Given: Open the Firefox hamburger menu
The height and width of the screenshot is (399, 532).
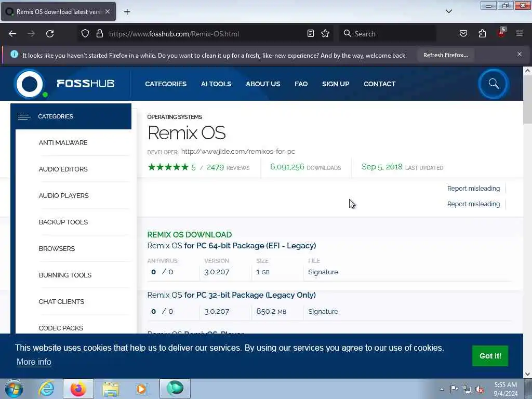Looking at the screenshot, I should tap(520, 33).
